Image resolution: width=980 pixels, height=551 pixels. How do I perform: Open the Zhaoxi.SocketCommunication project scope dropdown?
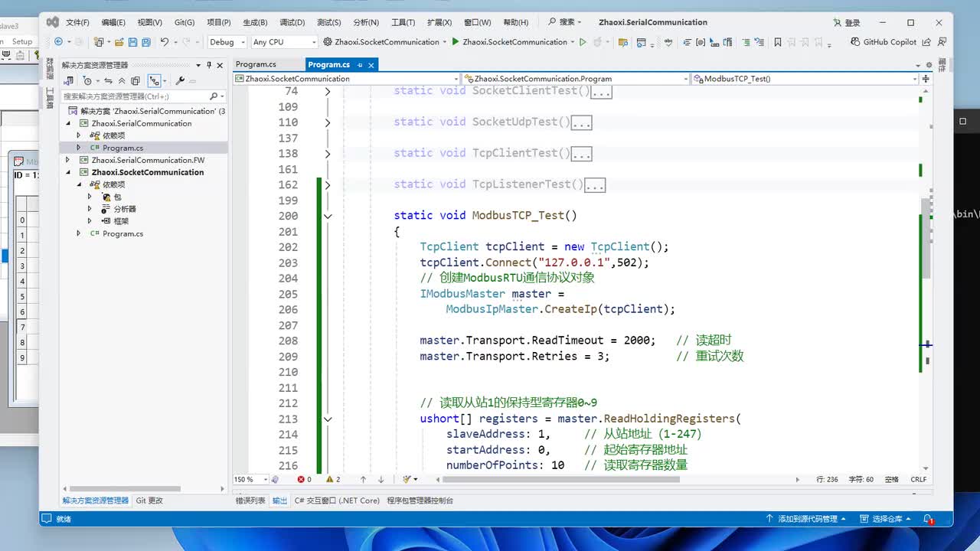tap(347, 78)
